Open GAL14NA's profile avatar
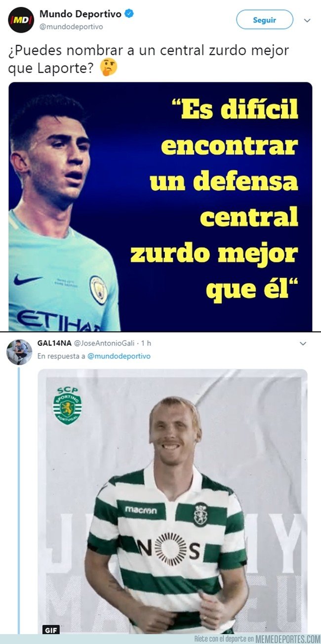Screen dimensions: 321x644 [x=19, y=352]
